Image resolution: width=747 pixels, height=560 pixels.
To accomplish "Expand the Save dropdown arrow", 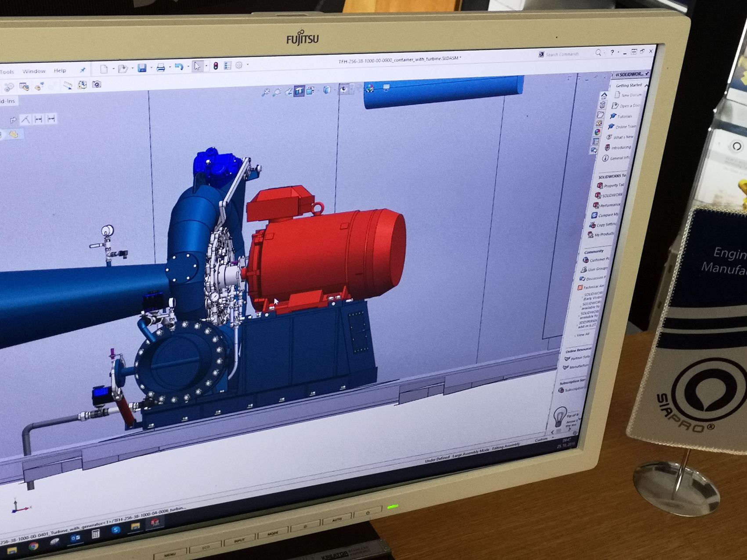I will tap(151, 68).
